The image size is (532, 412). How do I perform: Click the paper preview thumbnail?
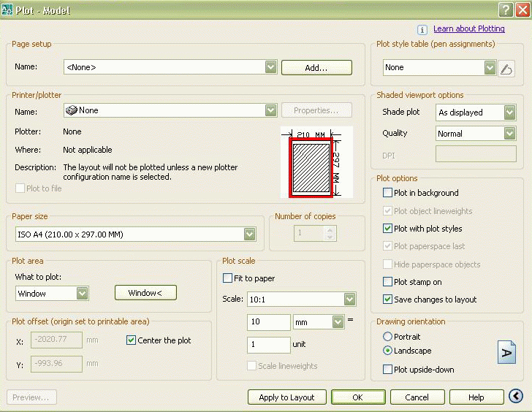tap(316, 162)
